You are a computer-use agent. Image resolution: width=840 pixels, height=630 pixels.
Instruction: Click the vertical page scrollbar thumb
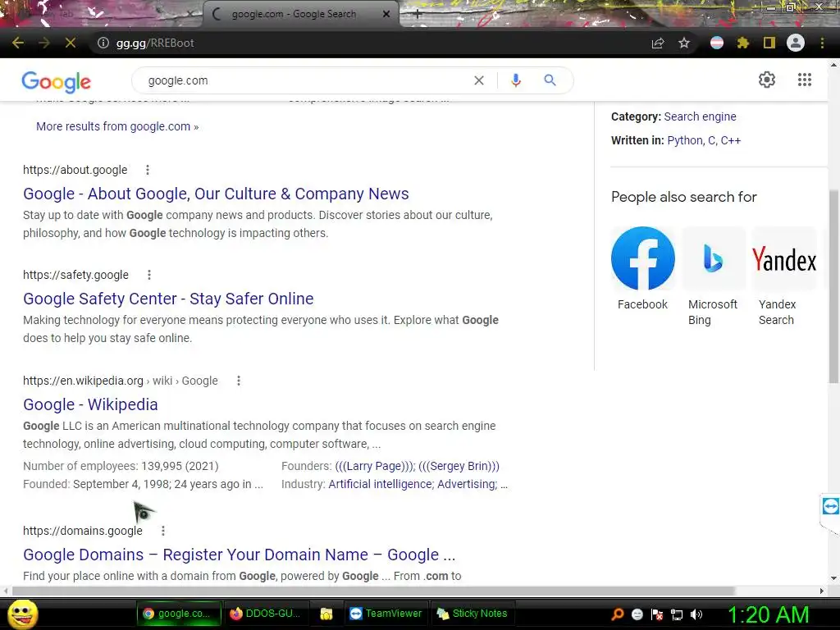(x=833, y=286)
